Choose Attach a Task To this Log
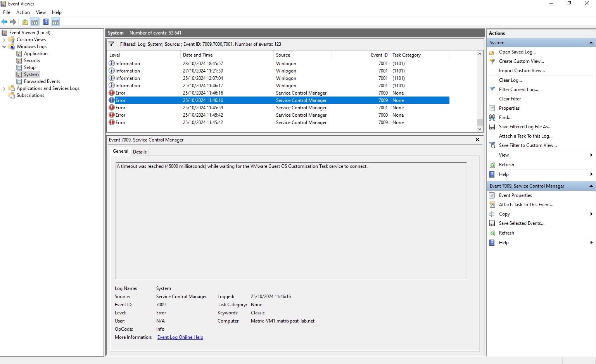This screenshot has height=364, width=596. 526,136
